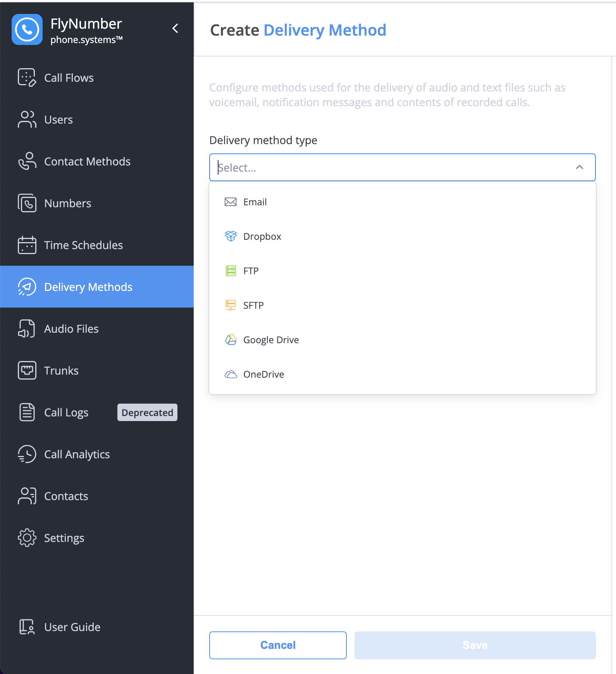Select FTP from the dropdown list
Viewport: 616px width, 674px height.
pyautogui.click(x=402, y=271)
